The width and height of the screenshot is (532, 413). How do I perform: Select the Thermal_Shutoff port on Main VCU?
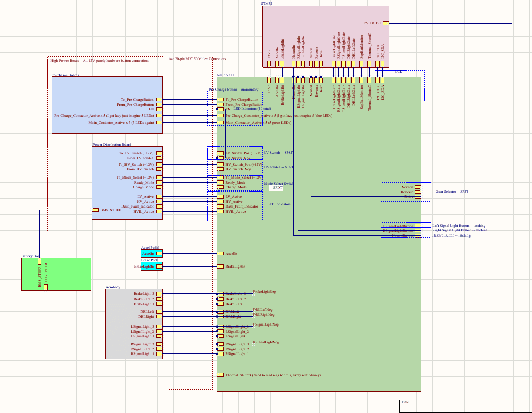220,375
